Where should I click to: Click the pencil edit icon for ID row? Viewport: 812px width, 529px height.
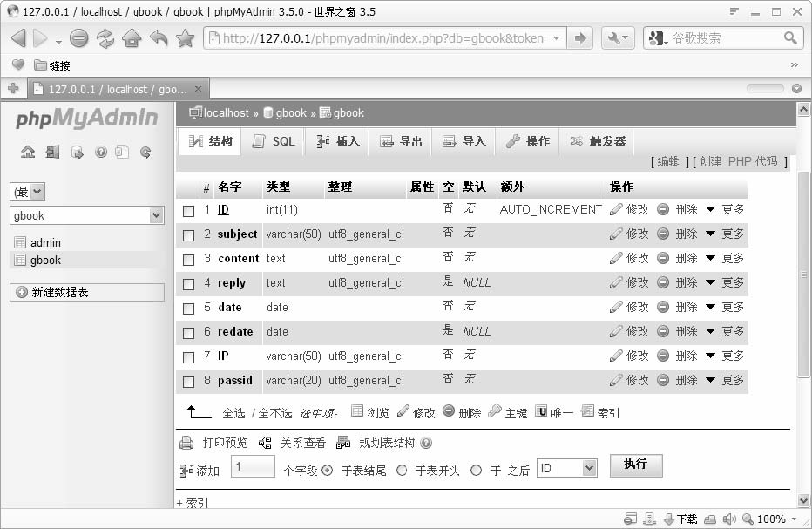click(616, 209)
